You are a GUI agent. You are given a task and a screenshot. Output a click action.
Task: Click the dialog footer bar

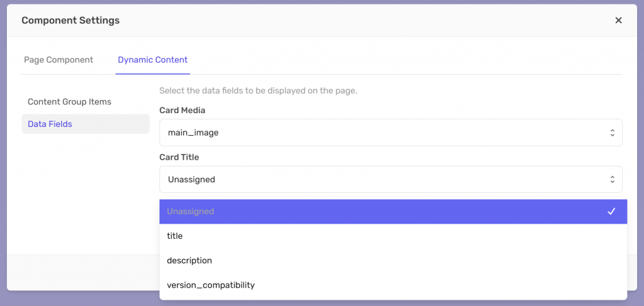coord(82,272)
